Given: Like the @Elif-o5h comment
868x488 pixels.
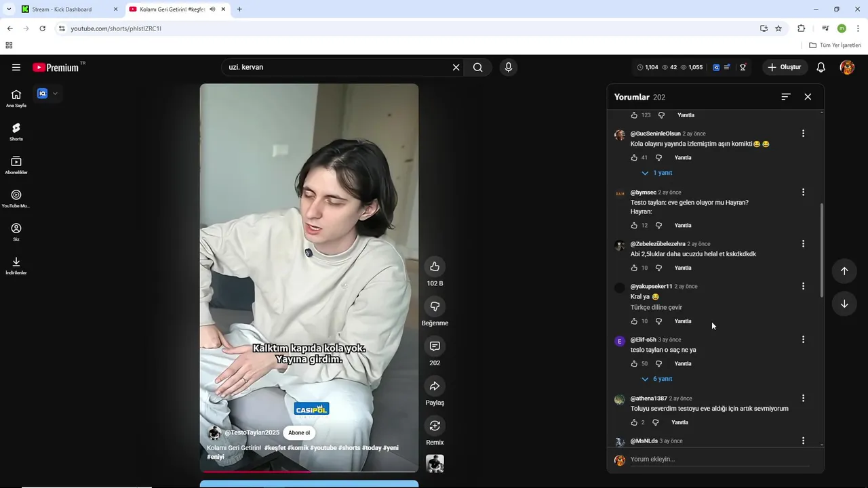Looking at the screenshot, I should [x=634, y=364].
